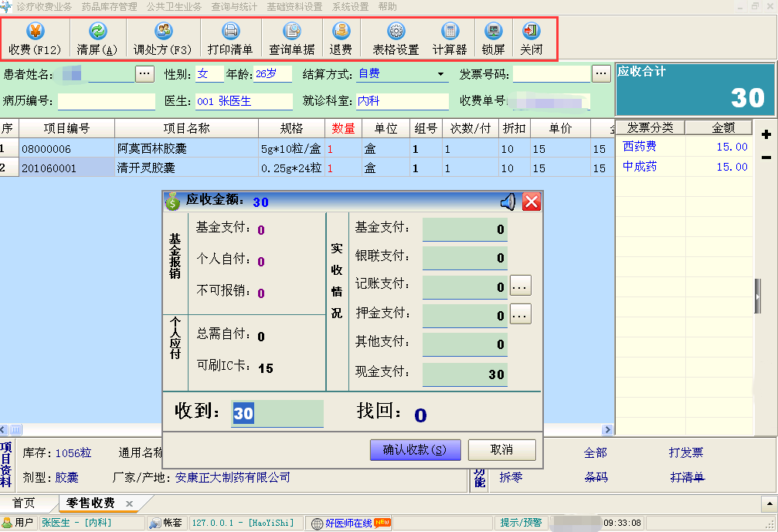
Task: Open the 药品库存管理 menu
Action: pos(109,6)
